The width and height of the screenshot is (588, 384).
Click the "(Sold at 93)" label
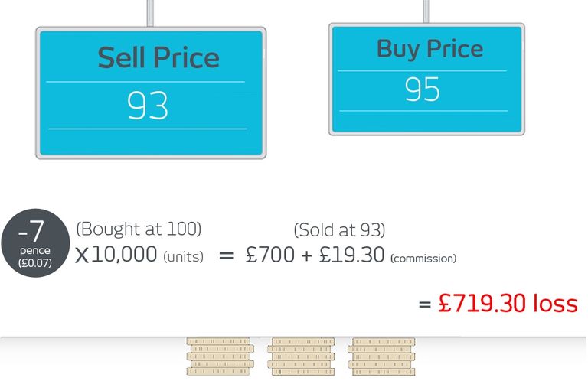point(339,230)
